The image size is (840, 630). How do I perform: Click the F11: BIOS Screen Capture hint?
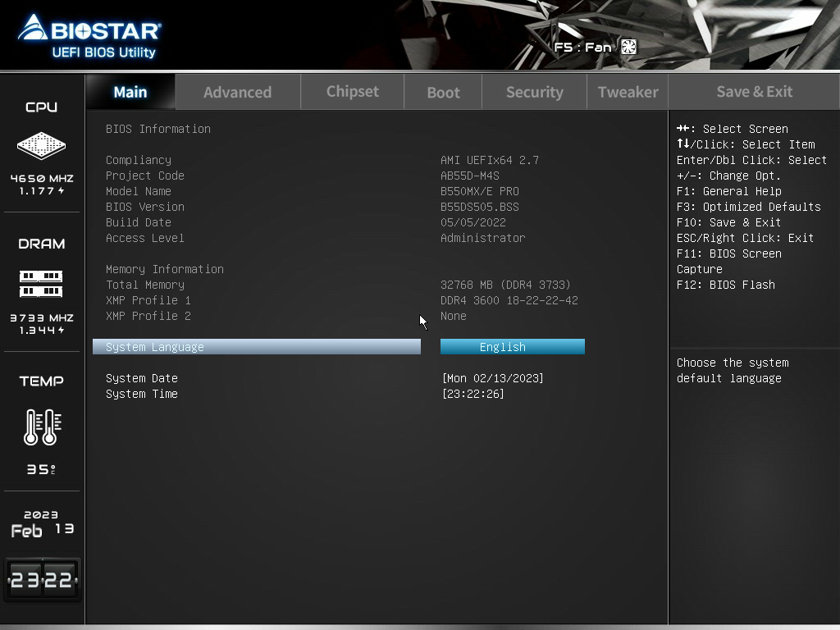click(729, 262)
